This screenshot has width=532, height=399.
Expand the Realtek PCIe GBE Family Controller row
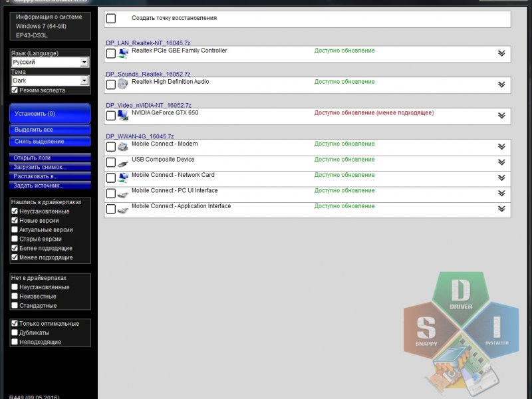click(501, 53)
